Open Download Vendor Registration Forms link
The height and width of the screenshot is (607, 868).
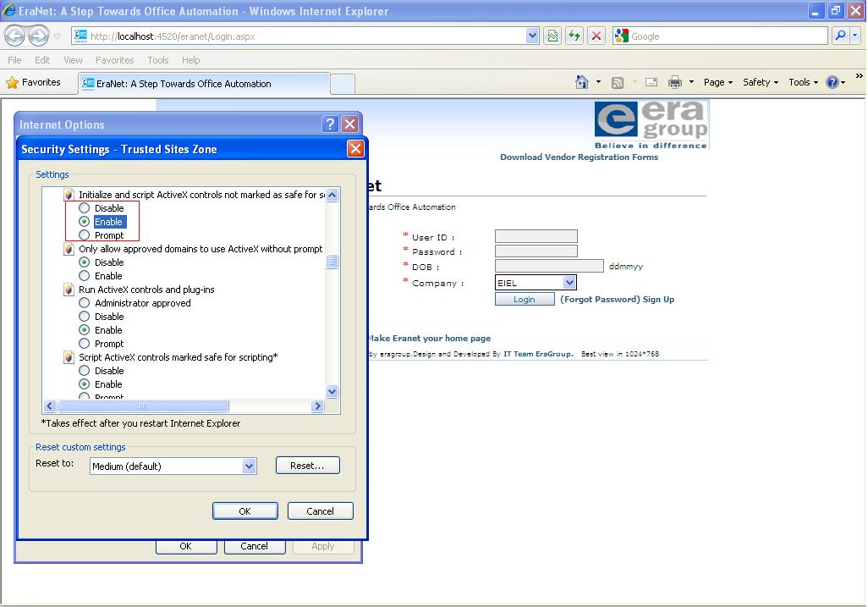[579, 157]
